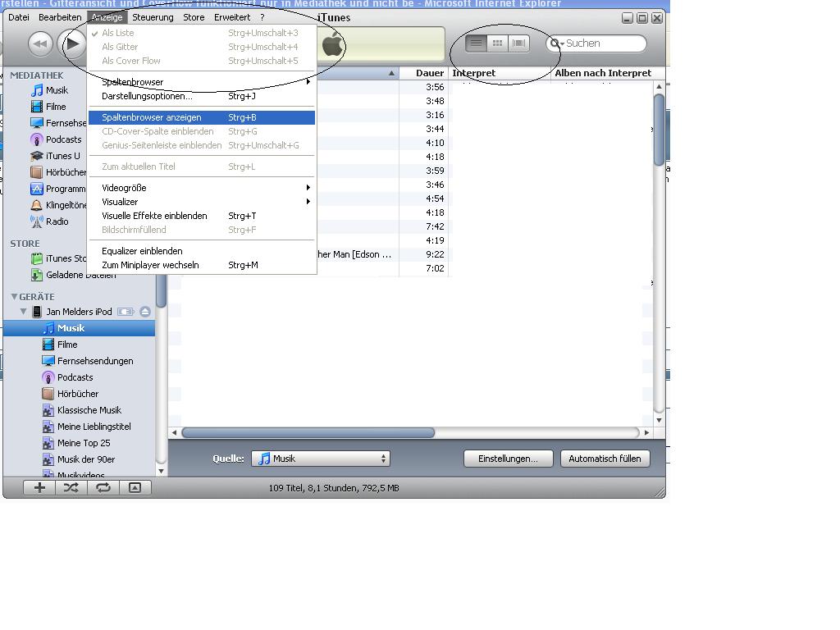Choose Darstellungsoptionen...
Viewport: 840px width, 630px height.
pyautogui.click(x=202, y=97)
